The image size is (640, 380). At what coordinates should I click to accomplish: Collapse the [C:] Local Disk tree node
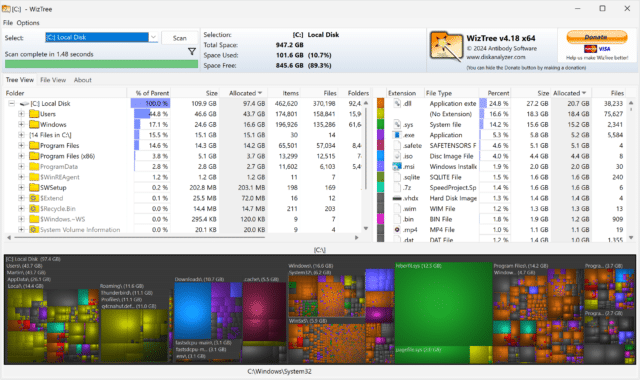12,104
